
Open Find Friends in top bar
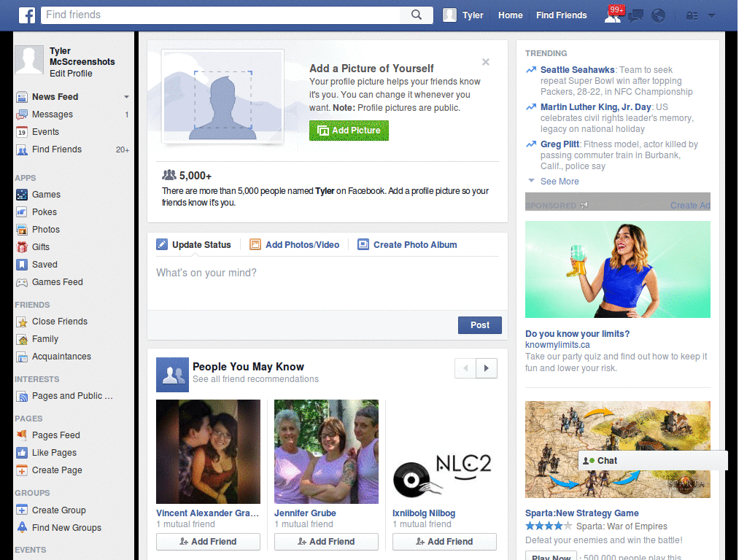pos(561,15)
